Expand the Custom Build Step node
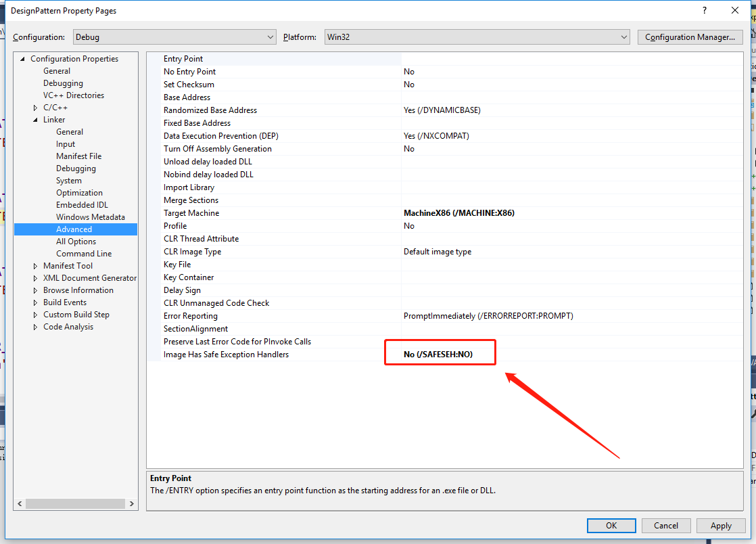 (x=35, y=314)
